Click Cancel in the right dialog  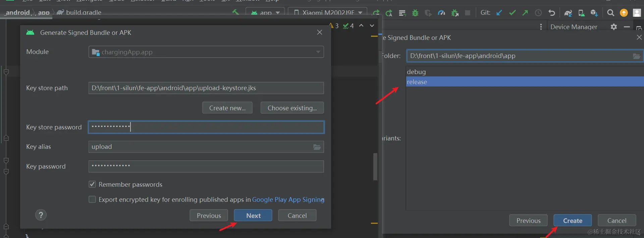[x=617, y=221]
